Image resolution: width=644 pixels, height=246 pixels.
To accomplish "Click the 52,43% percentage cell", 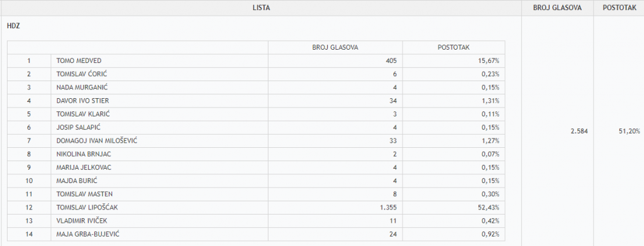I will tap(453, 208).
